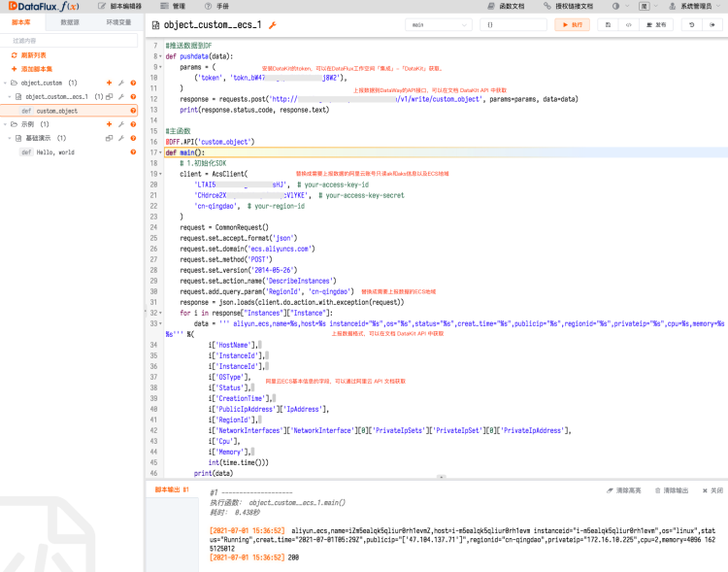This screenshot has height=572, width=728.
Task: Open the theme contrast dropdown
Action: point(620,6)
